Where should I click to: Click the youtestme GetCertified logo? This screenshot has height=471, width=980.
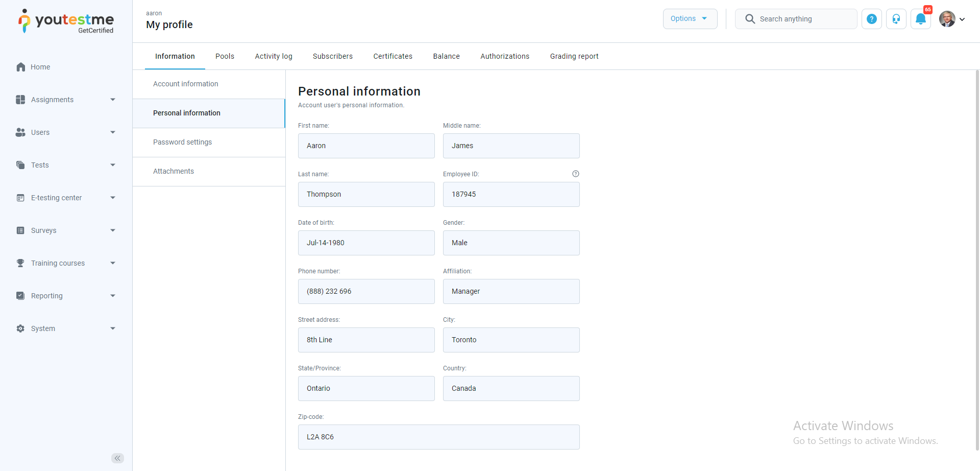pos(66,21)
